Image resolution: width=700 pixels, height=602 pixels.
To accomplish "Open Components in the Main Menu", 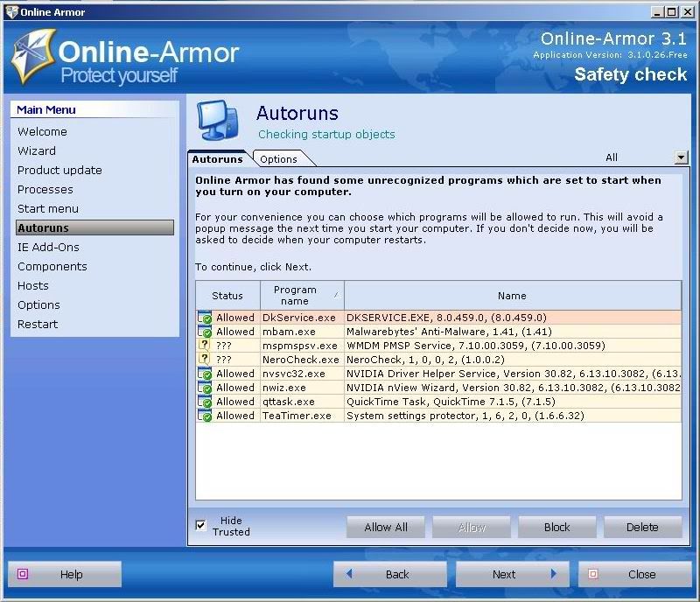I will point(52,266).
